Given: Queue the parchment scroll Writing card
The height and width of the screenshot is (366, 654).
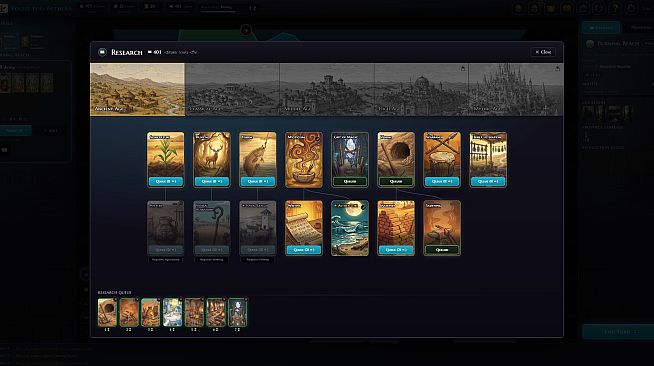Looking at the screenshot, I should (x=304, y=250).
